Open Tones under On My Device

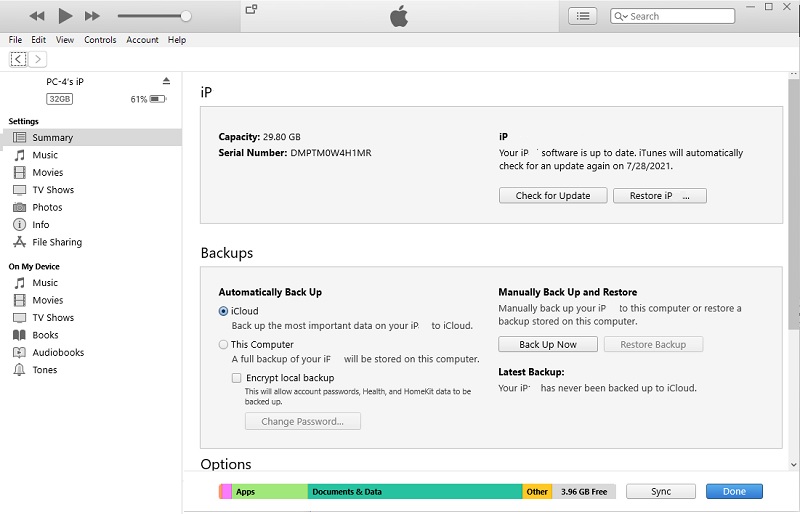tap(44, 370)
